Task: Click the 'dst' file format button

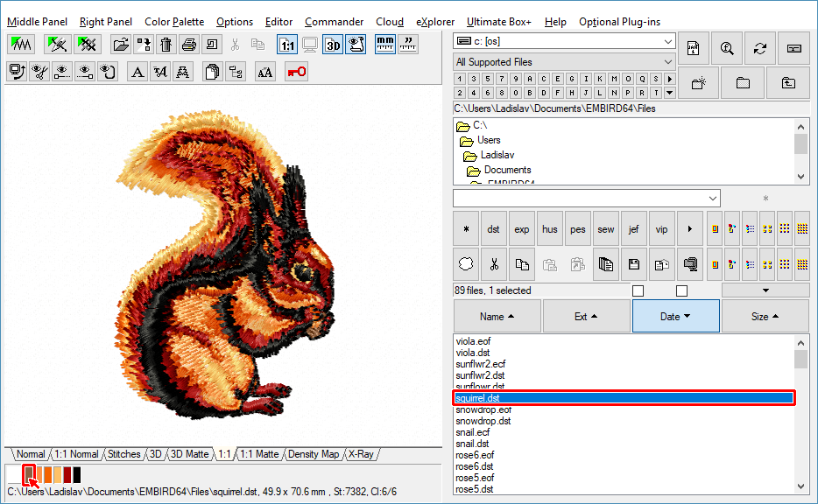Action: point(494,229)
